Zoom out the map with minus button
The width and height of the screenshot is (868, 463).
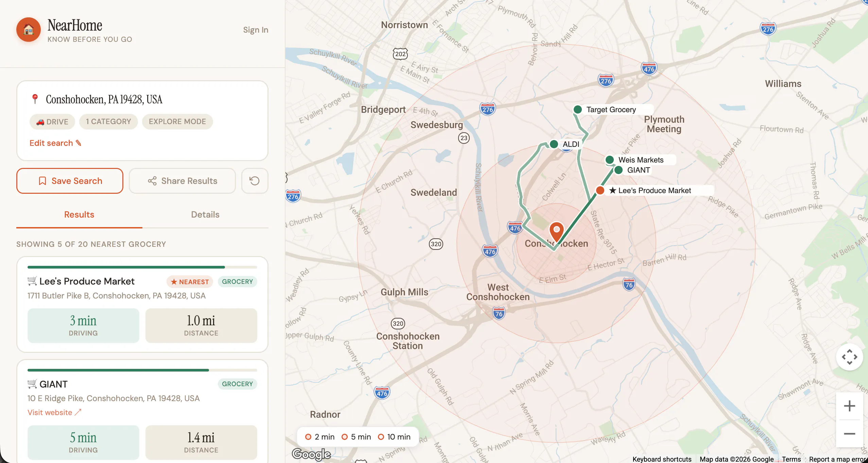pyautogui.click(x=849, y=434)
